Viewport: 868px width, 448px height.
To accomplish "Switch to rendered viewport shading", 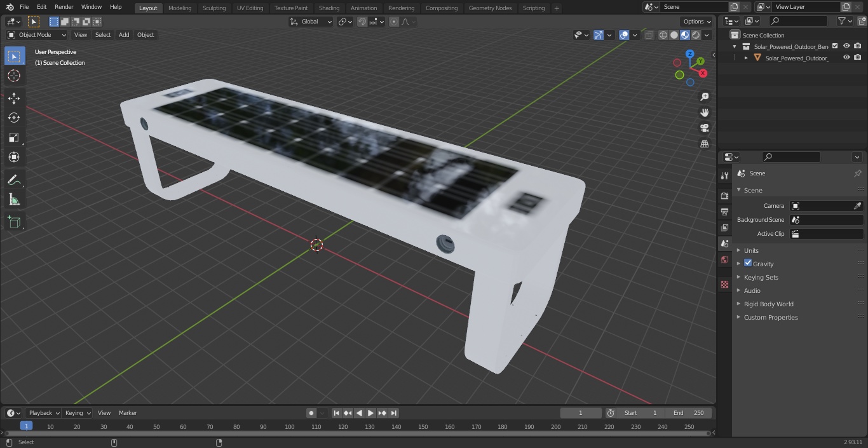I will tap(696, 35).
